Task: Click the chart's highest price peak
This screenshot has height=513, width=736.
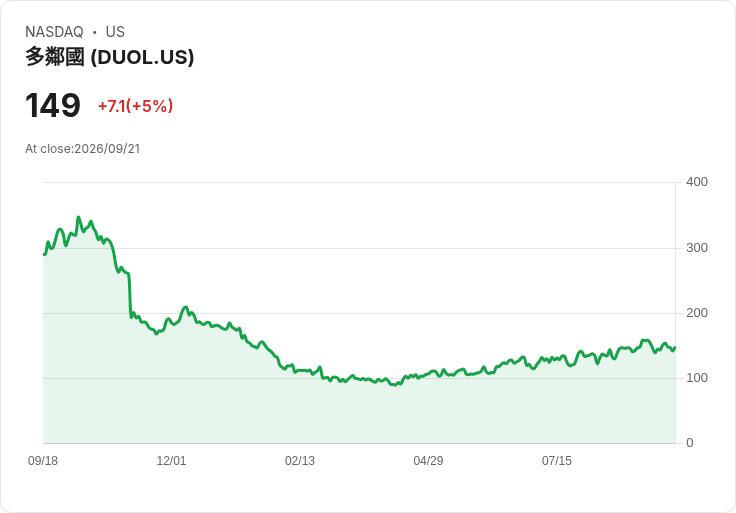Action: (x=78, y=217)
